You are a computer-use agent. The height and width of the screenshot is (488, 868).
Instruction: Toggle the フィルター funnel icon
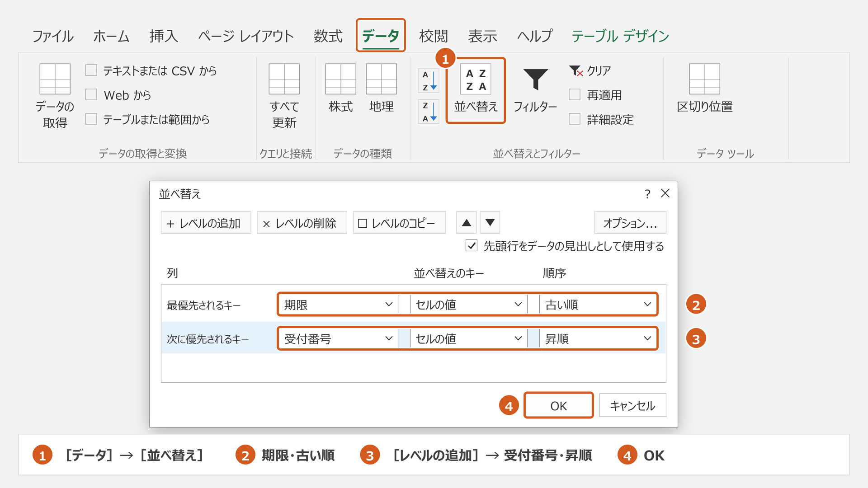click(535, 80)
